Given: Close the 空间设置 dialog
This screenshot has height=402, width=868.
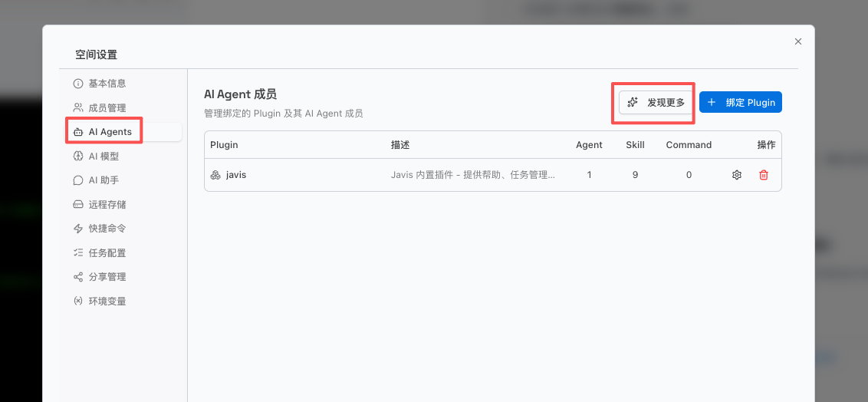Looking at the screenshot, I should [x=798, y=41].
